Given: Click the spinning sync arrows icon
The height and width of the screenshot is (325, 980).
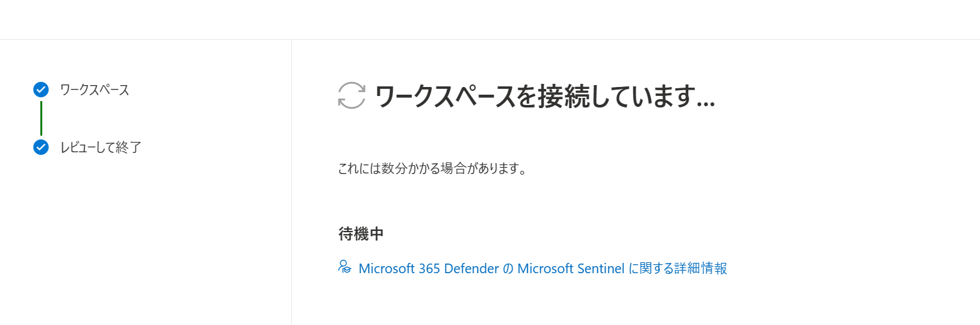Looking at the screenshot, I should [351, 95].
